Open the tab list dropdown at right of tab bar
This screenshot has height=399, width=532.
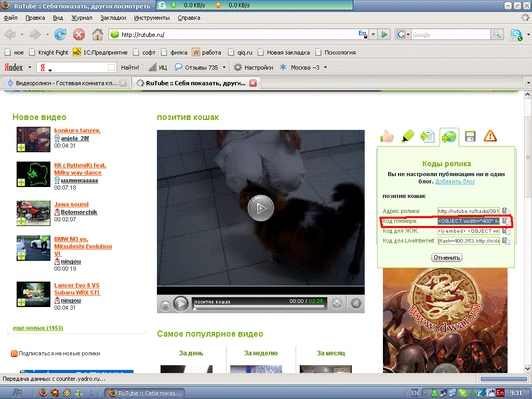[x=528, y=83]
